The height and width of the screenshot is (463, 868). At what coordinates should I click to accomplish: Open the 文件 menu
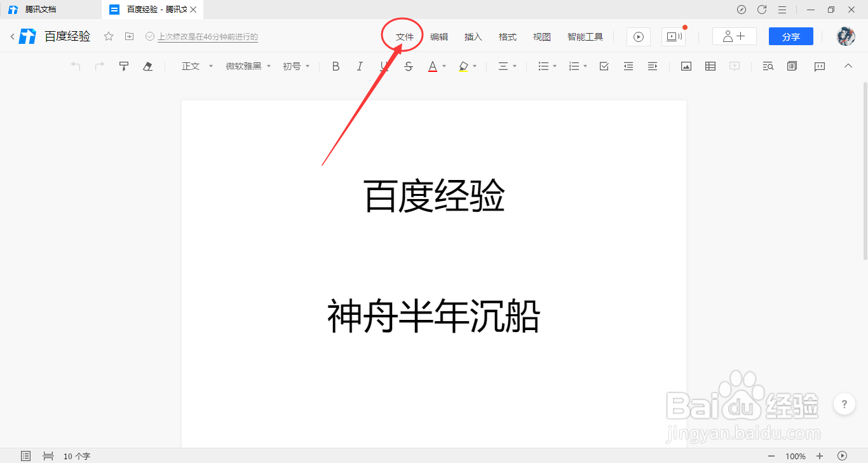(405, 37)
